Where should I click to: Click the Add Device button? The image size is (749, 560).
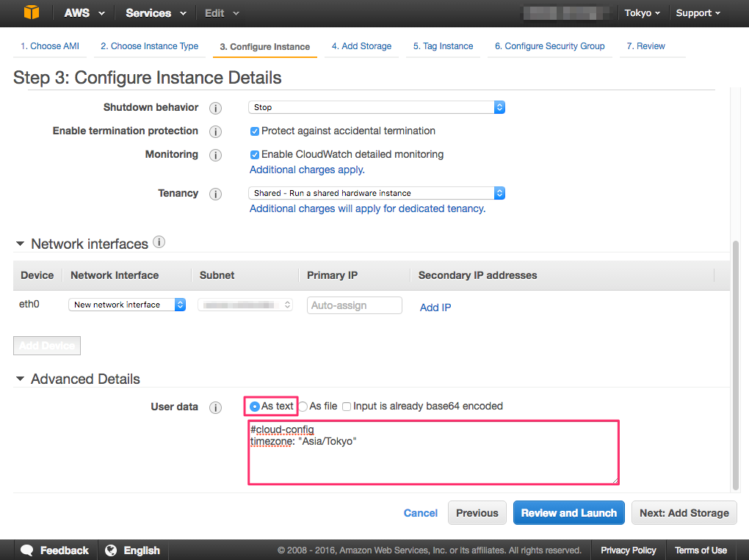tap(47, 346)
